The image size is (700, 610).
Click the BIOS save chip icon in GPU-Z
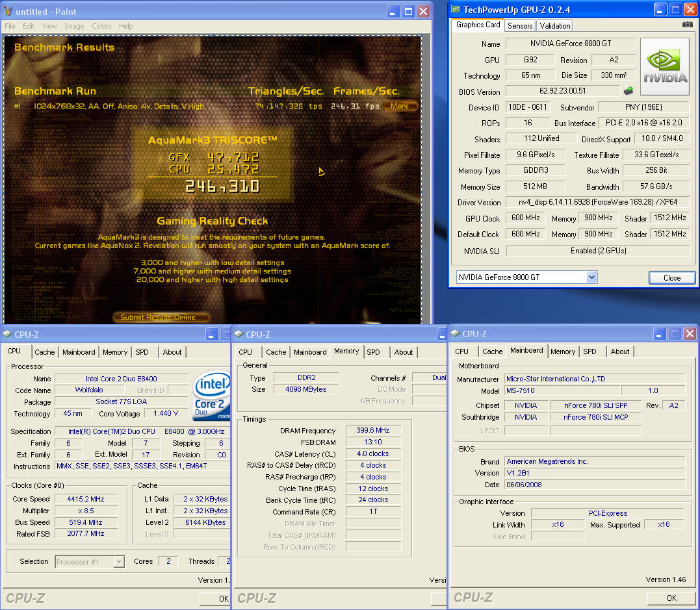[x=629, y=91]
